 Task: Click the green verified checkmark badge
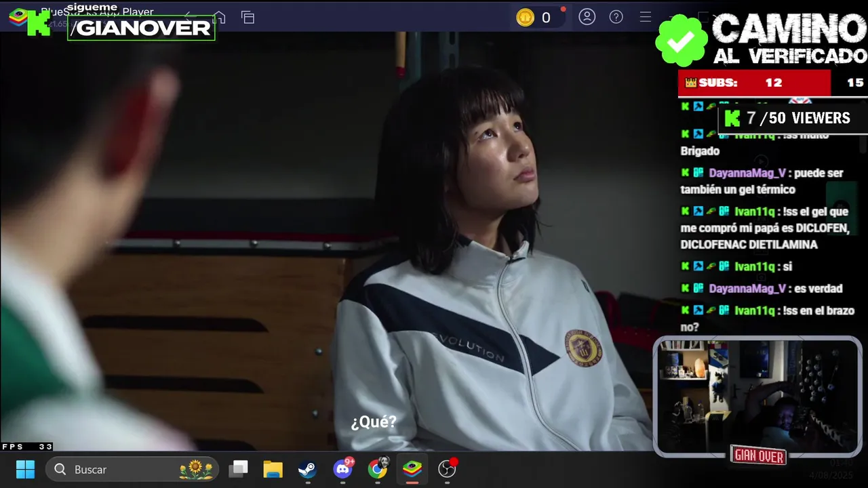681,41
